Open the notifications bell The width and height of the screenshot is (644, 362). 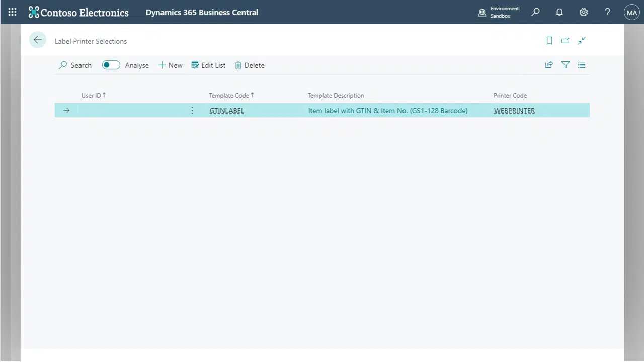pyautogui.click(x=559, y=12)
